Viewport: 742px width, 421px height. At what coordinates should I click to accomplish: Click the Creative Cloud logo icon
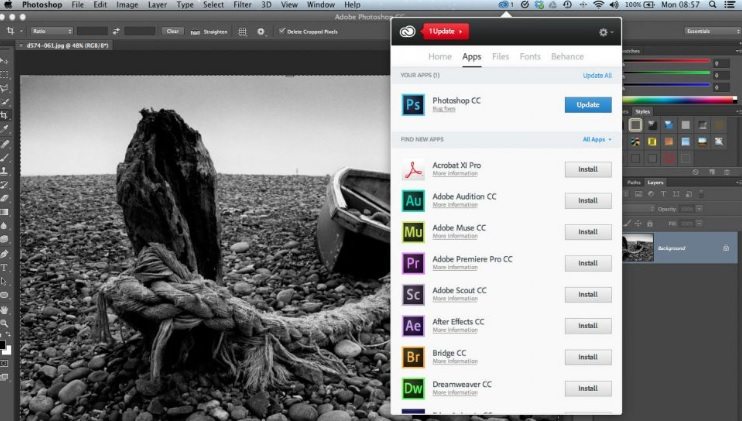407,31
